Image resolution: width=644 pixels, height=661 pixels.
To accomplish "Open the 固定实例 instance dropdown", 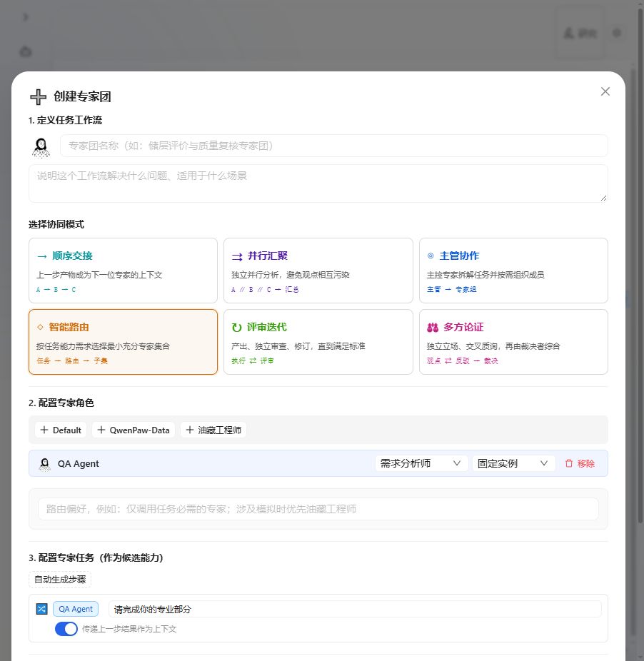I will pyautogui.click(x=513, y=463).
